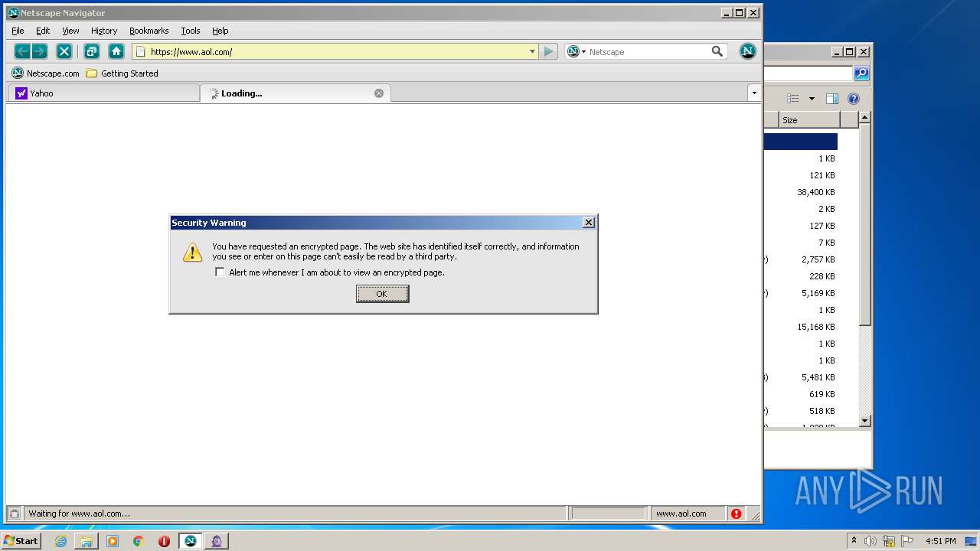The height and width of the screenshot is (551, 980).
Task: Open the Getting Started bookmark folder
Action: [122, 73]
